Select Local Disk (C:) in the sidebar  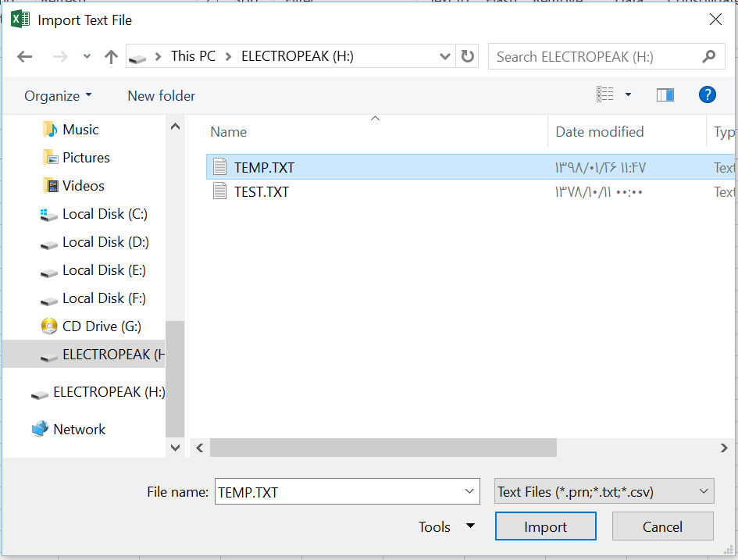point(91,213)
